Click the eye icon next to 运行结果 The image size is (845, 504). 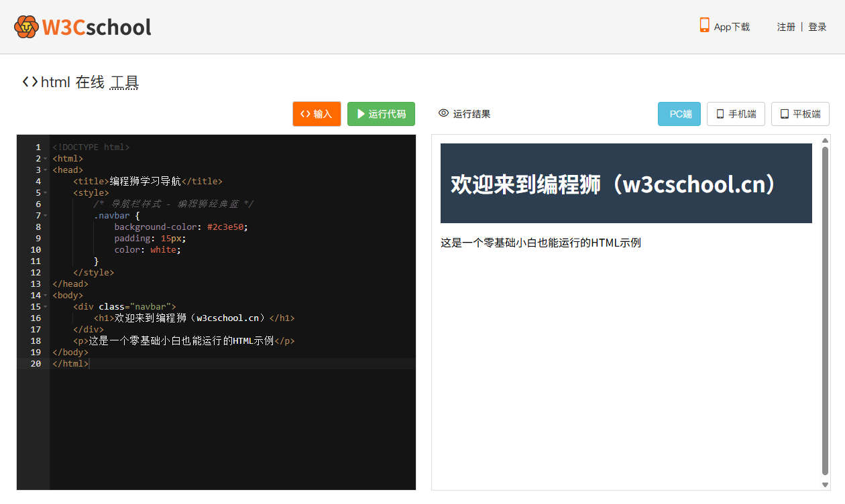443,113
